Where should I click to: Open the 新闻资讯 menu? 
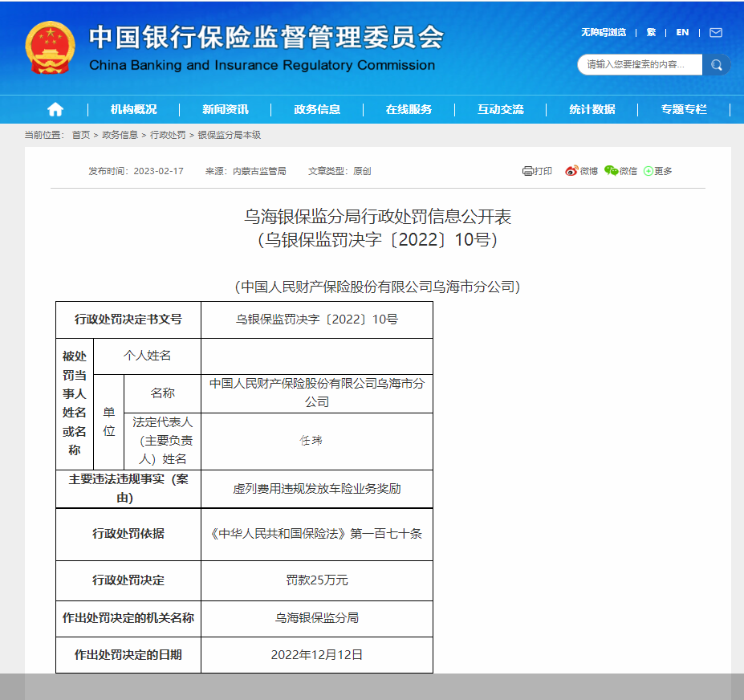[x=226, y=109]
